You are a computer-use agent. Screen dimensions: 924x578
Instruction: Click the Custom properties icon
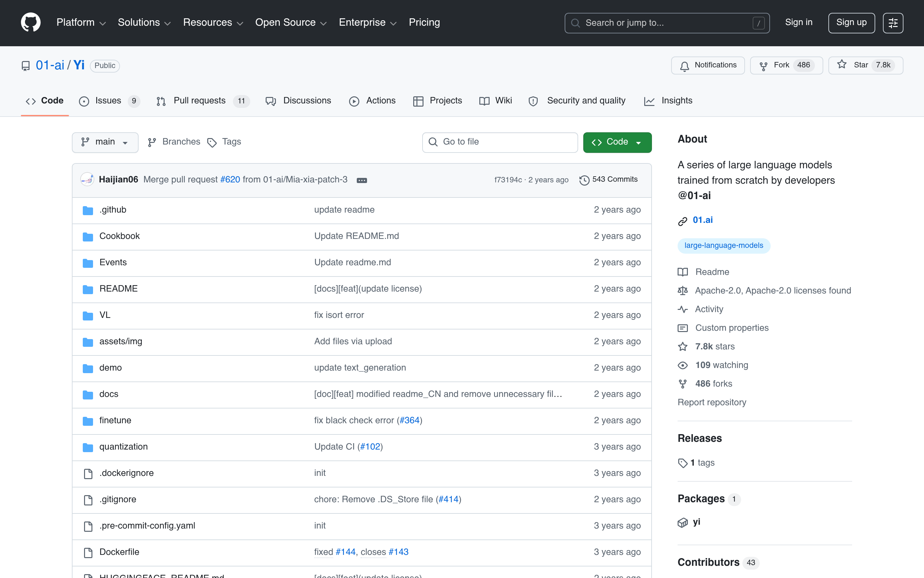(x=683, y=328)
